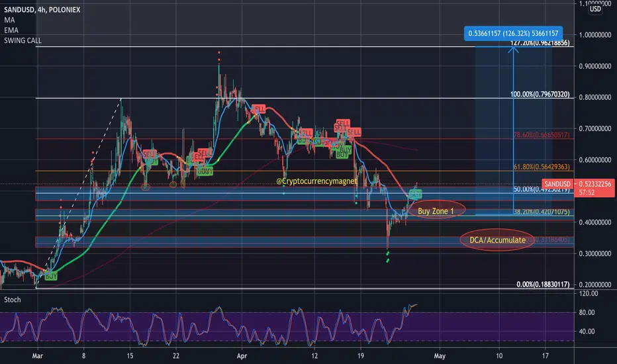Image resolution: width=617 pixels, height=364 pixels.
Task: Click the 19 date label on time axis
Action: pos(360,356)
